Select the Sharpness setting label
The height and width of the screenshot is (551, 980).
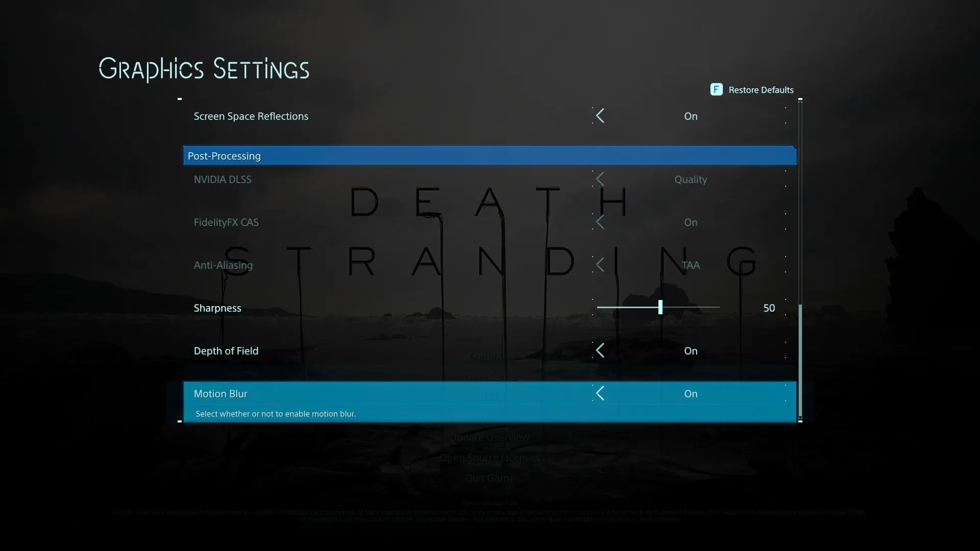click(217, 308)
